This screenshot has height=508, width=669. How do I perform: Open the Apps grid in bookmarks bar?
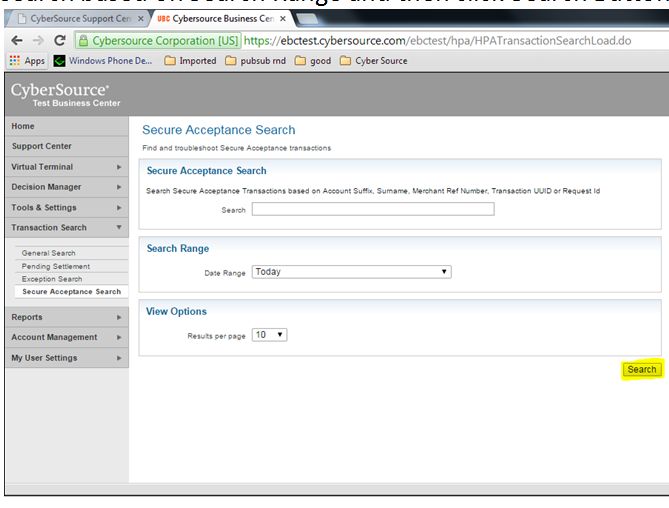[x=27, y=61]
